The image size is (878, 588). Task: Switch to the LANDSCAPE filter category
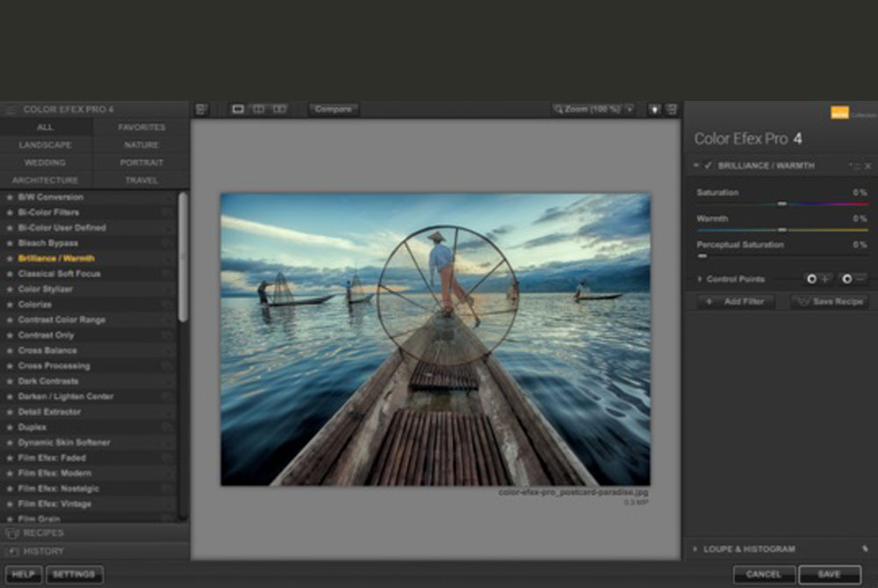pyautogui.click(x=47, y=144)
